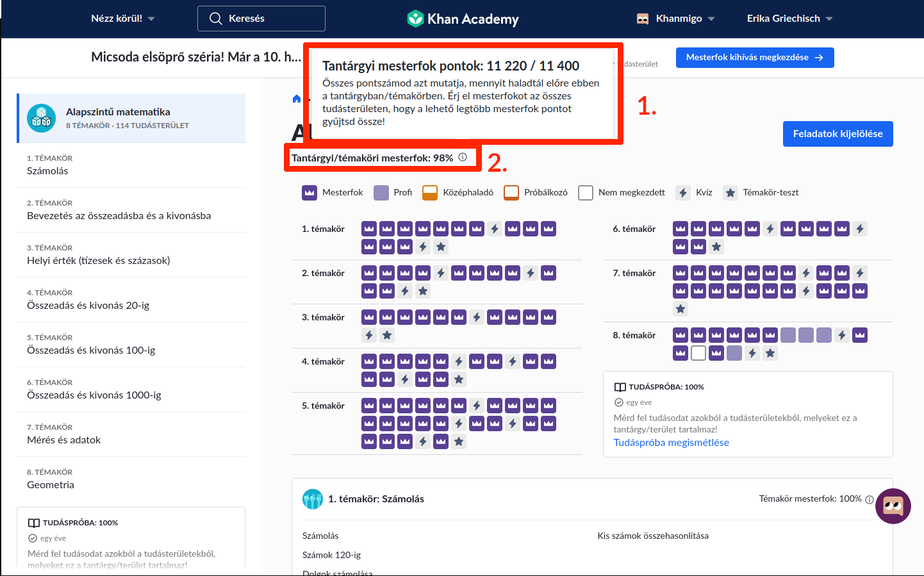
Task: Click info icon beside Témakör mesterfok: 100%
Action: (x=870, y=500)
